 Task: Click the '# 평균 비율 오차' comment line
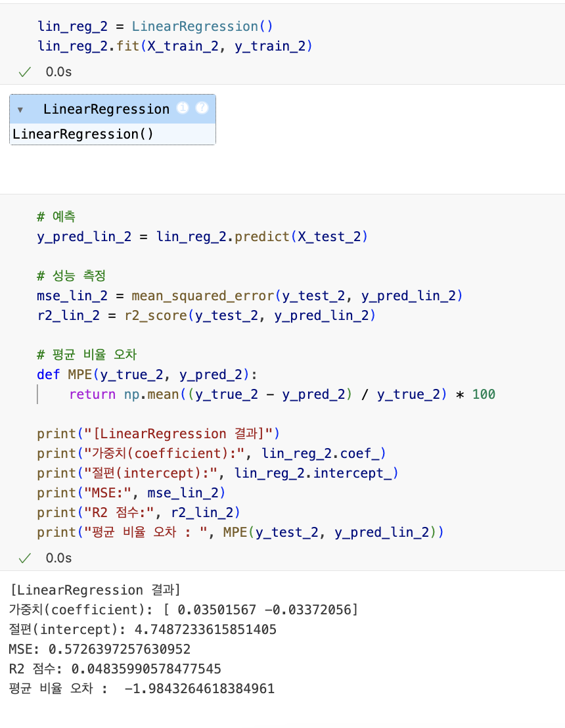click(87, 355)
